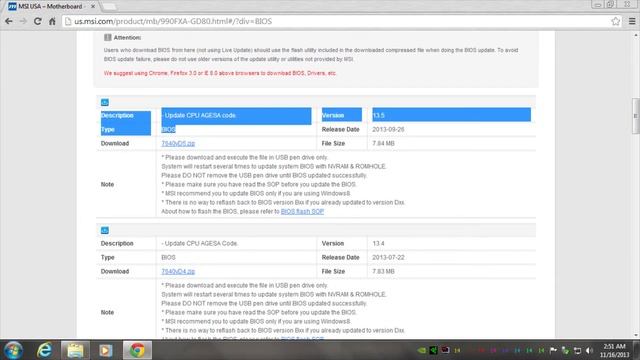
Task: Click the system clock showing 2:51 AM
Action: (x=614, y=350)
